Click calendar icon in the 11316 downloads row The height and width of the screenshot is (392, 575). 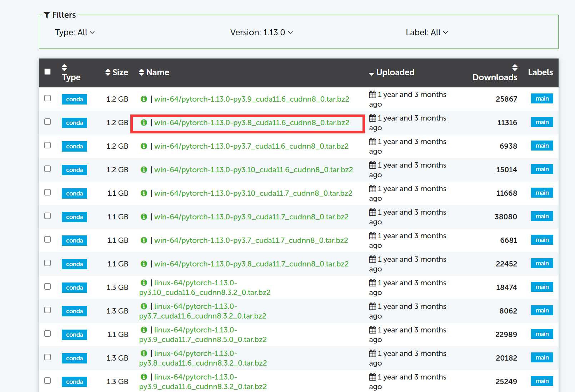pyautogui.click(x=372, y=118)
